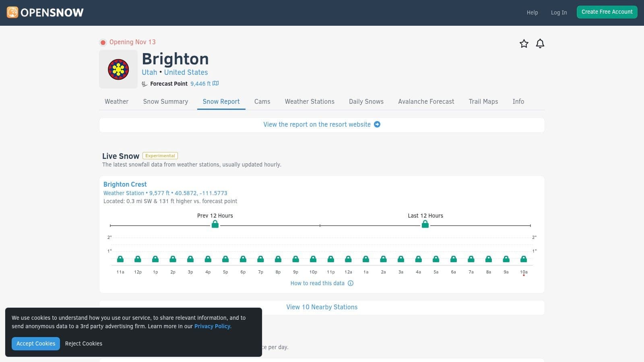Click the Prev 12 Hours lock icon
The height and width of the screenshot is (362, 644).
(215, 224)
